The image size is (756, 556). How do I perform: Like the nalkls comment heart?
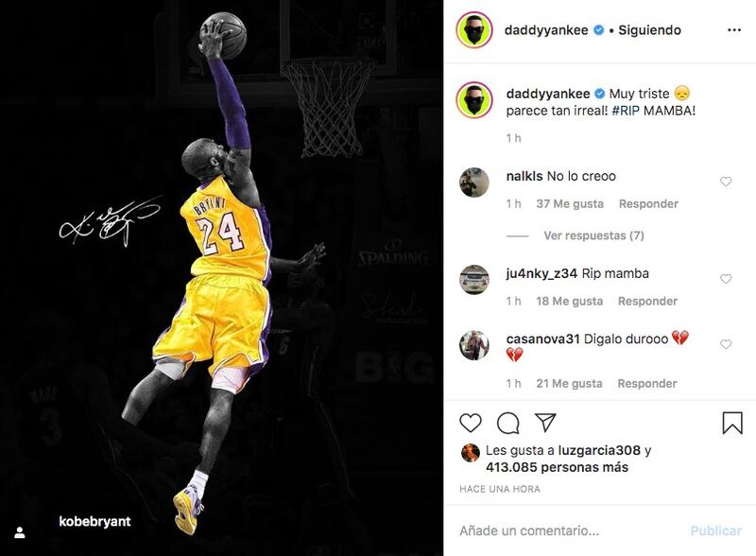coord(726,182)
